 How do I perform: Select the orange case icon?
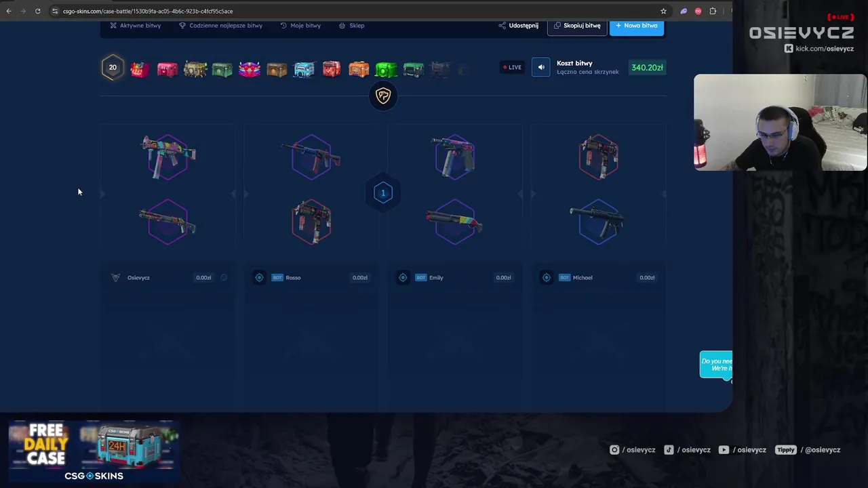pos(359,68)
